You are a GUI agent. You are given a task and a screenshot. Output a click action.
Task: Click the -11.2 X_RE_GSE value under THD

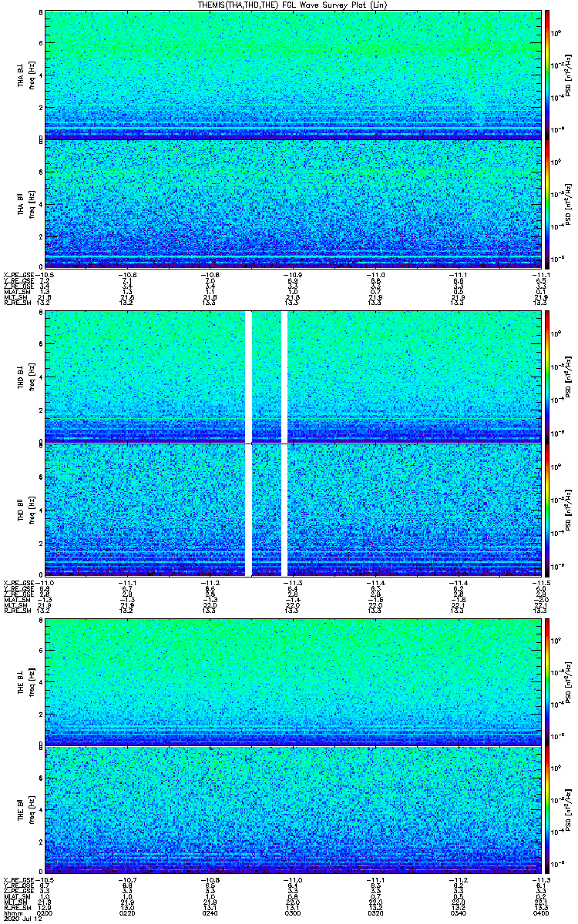tap(210, 583)
